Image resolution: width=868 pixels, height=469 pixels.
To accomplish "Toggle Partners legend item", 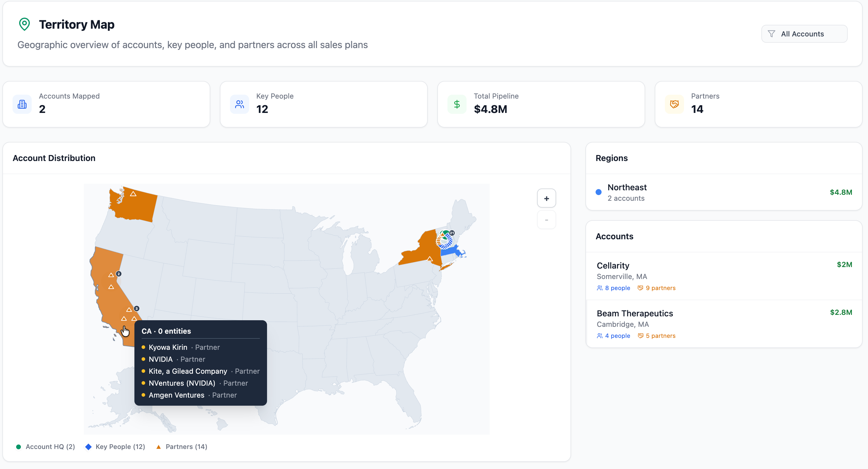I will [182, 446].
